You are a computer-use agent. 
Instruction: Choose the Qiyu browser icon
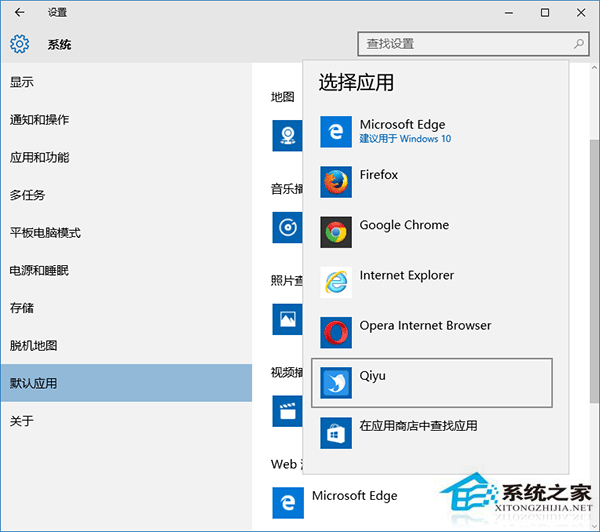click(x=336, y=383)
